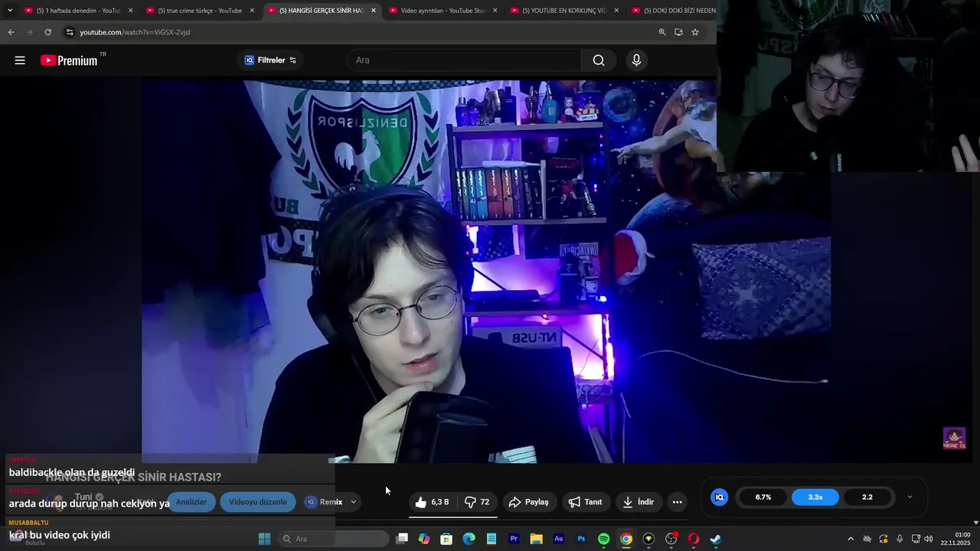980x551 pixels.
Task: Click the install app icon in address bar
Action: point(678,32)
